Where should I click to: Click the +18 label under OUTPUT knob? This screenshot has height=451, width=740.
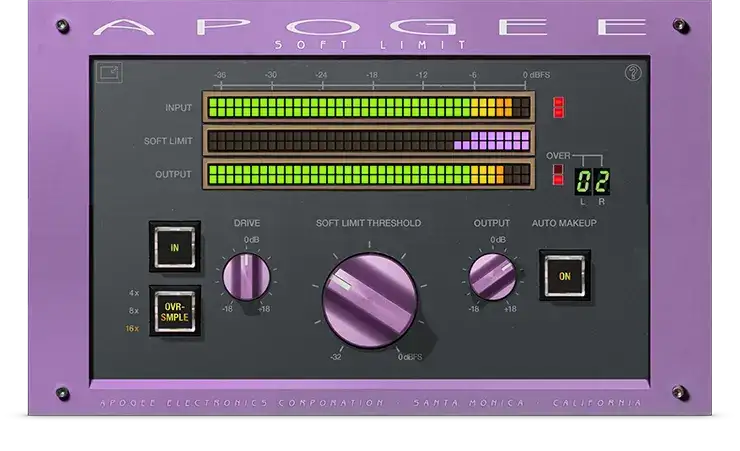(510, 309)
